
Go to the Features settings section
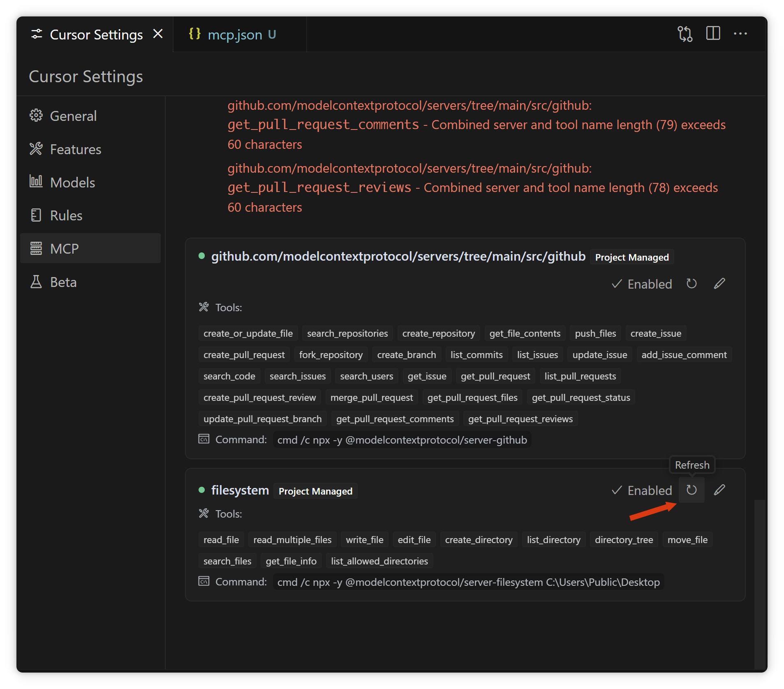click(x=75, y=149)
